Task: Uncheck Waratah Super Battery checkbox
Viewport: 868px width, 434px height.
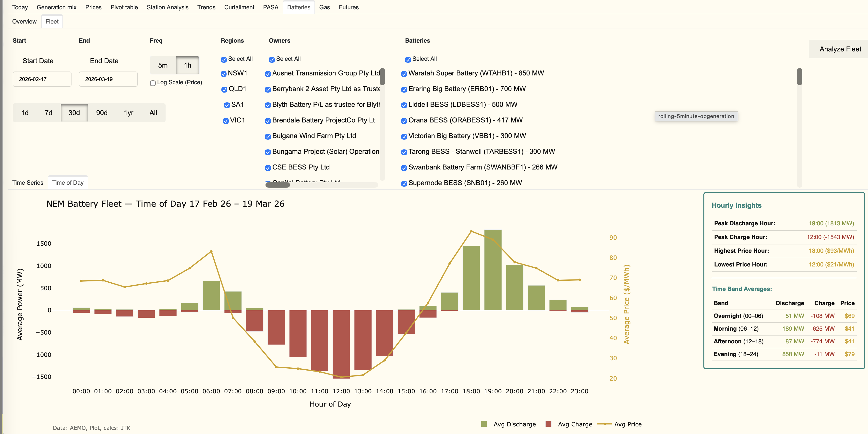Action: [404, 74]
